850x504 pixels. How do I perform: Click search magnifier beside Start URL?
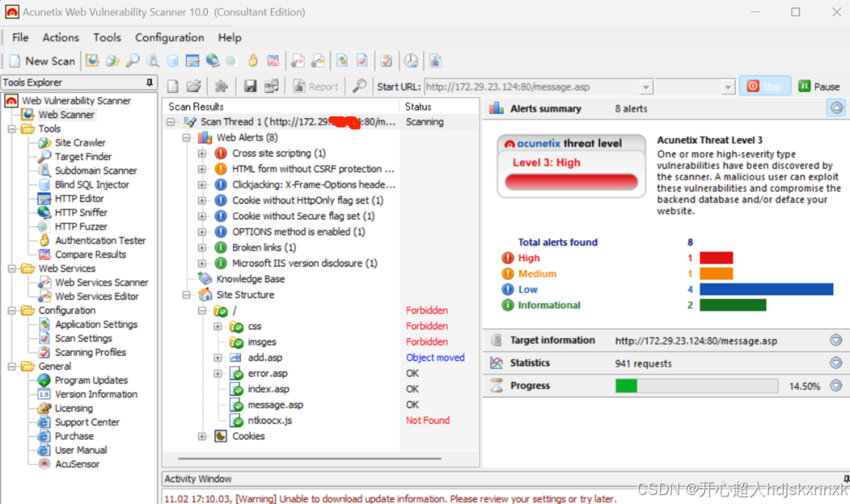pos(360,87)
